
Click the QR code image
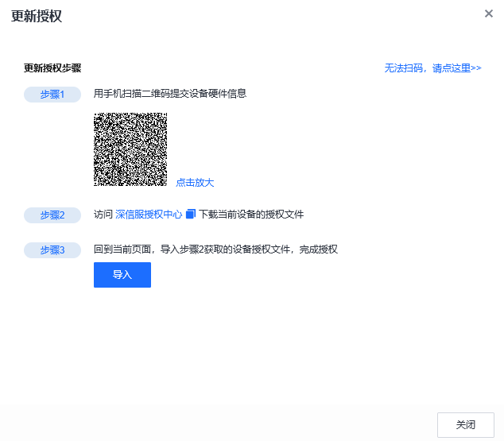pyautogui.click(x=130, y=149)
